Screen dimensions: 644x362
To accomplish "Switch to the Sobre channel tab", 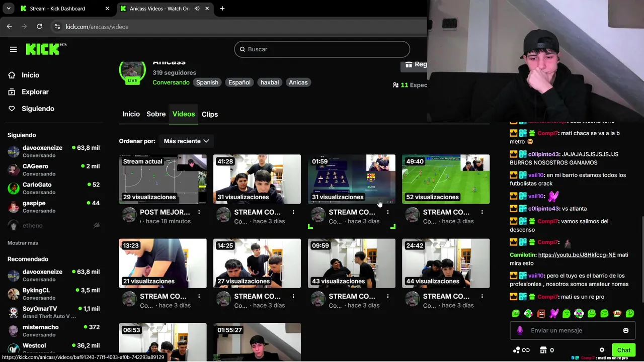I will [156, 114].
